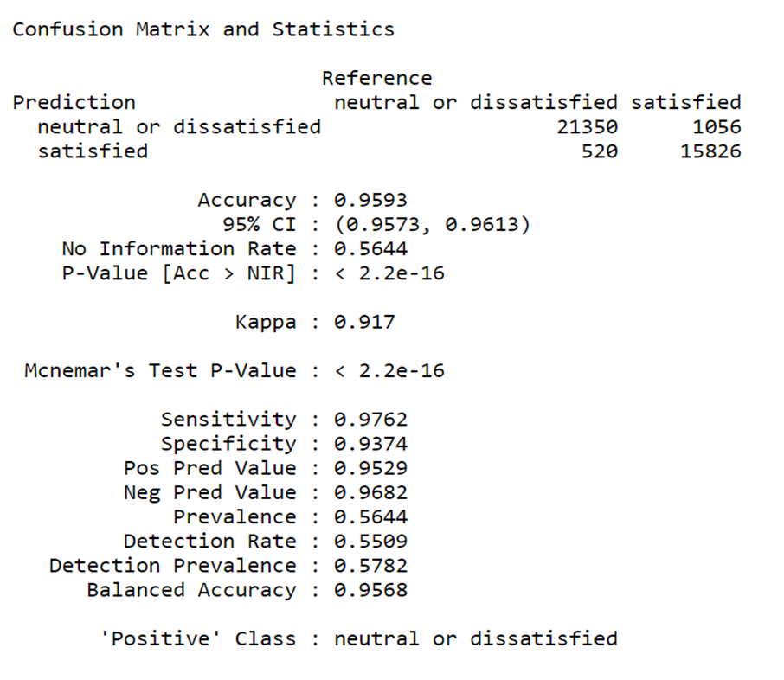Click the Pos Pred Value 0.9529
The height and width of the screenshot is (680, 784).
coord(370,468)
